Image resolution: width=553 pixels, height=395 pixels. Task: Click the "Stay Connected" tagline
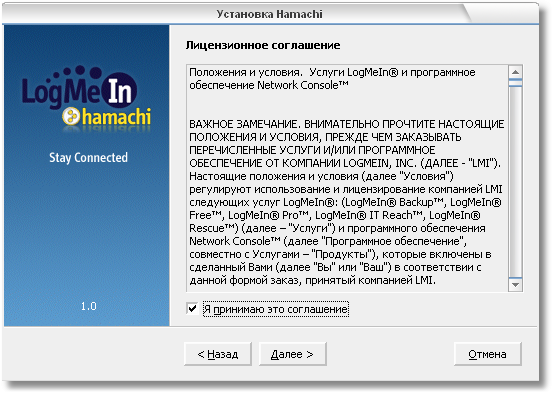[89, 158]
